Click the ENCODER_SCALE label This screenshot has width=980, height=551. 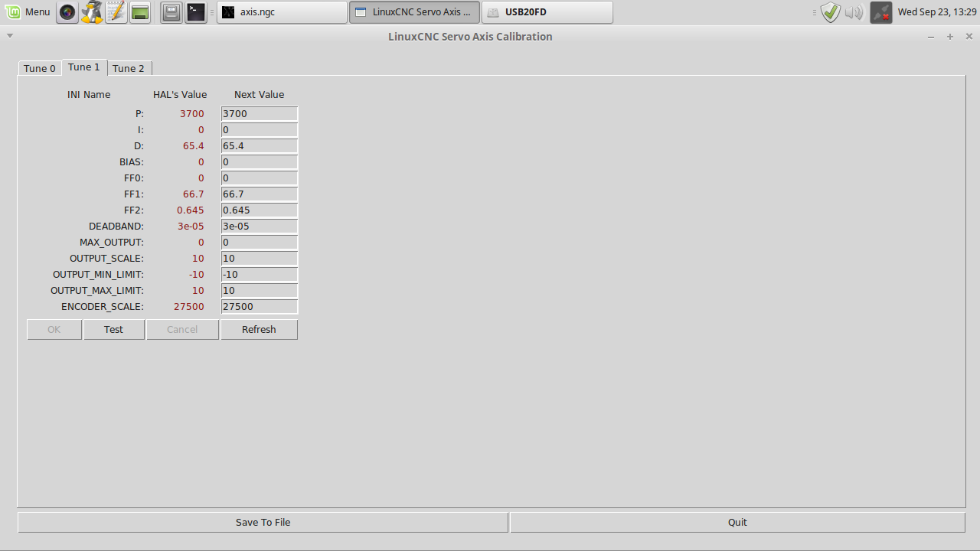[x=103, y=306]
